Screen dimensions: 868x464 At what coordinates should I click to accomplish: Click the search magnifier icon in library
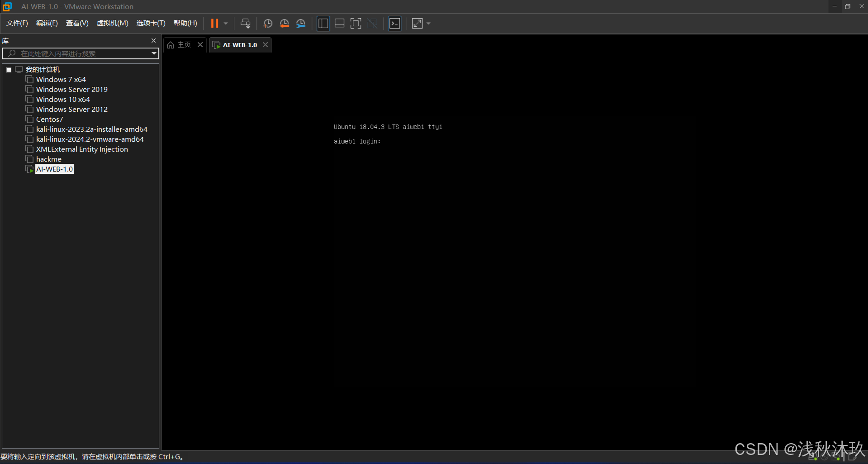pos(12,53)
